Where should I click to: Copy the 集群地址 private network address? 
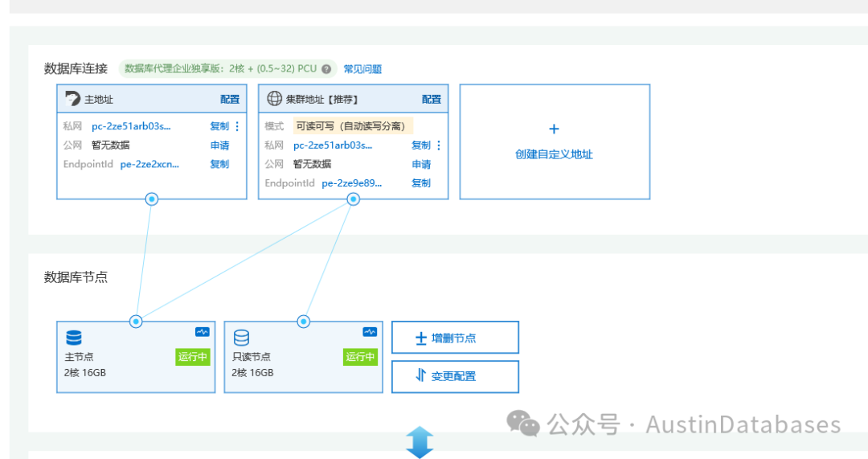420,145
